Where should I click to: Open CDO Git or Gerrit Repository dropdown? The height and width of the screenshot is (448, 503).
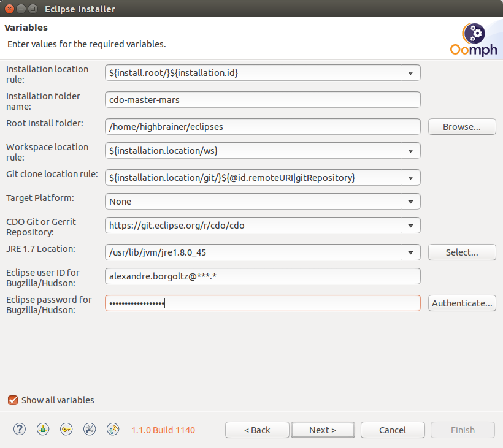410,226
